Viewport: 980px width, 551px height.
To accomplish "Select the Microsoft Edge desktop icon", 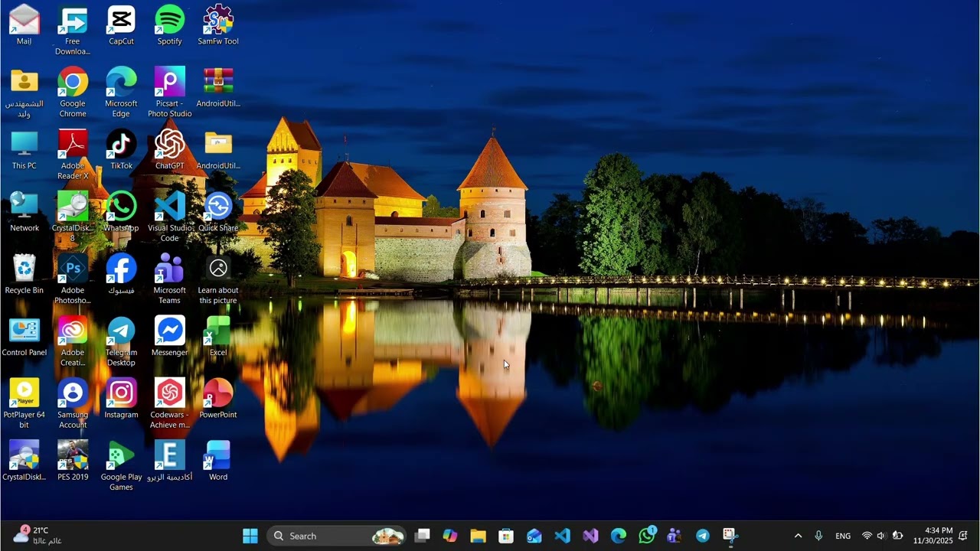I will 121,93.
